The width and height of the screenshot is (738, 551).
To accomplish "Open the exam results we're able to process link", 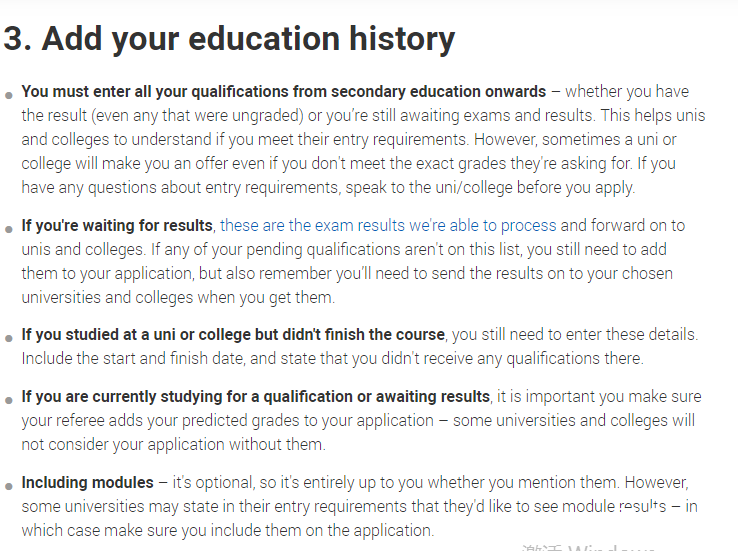I will (x=388, y=226).
